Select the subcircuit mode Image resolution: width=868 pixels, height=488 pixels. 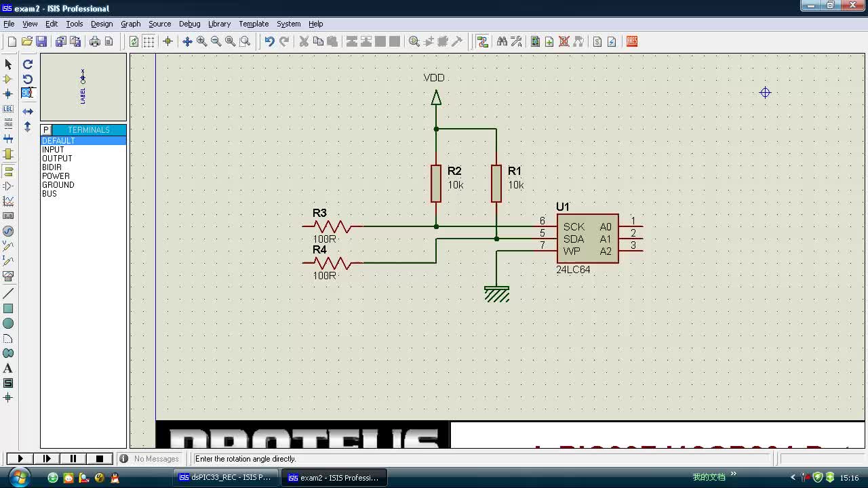[x=8, y=154]
